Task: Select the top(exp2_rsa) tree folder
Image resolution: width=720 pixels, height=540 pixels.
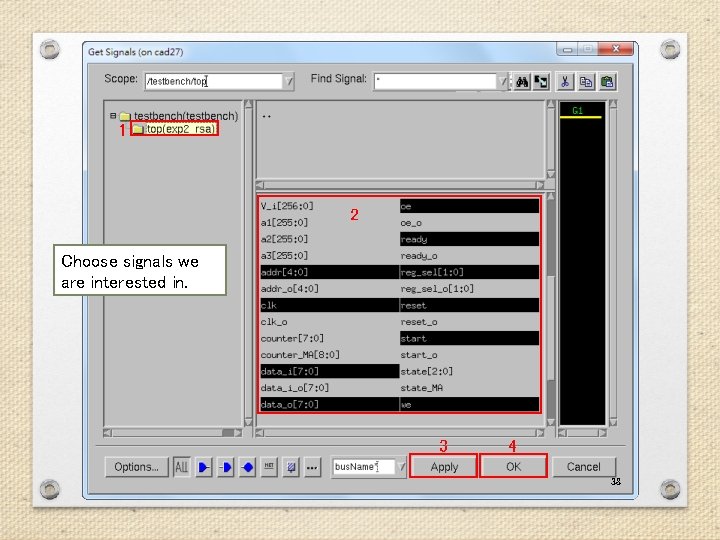Action: [174, 129]
